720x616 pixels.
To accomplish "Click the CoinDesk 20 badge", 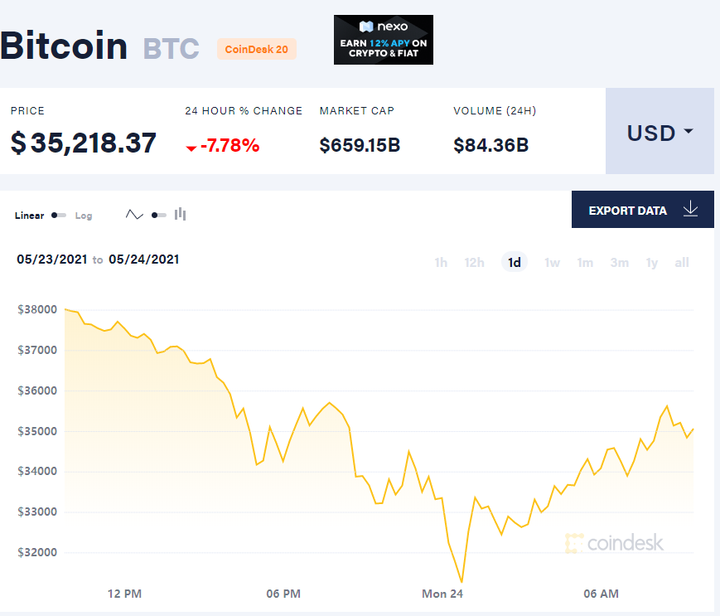I will [x=257, y=48].
